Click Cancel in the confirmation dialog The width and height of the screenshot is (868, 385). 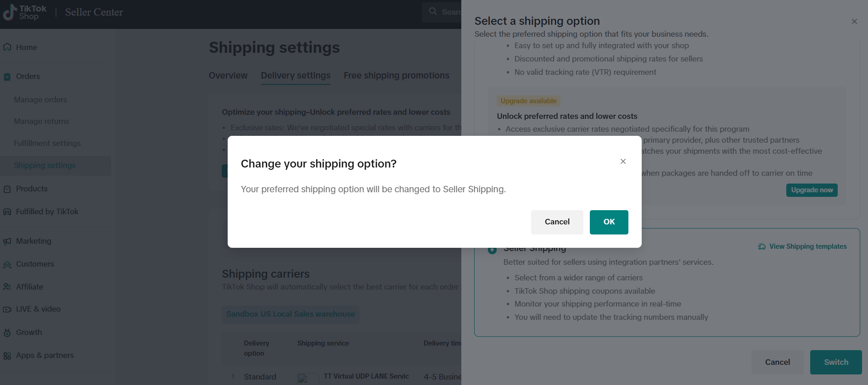557,222
